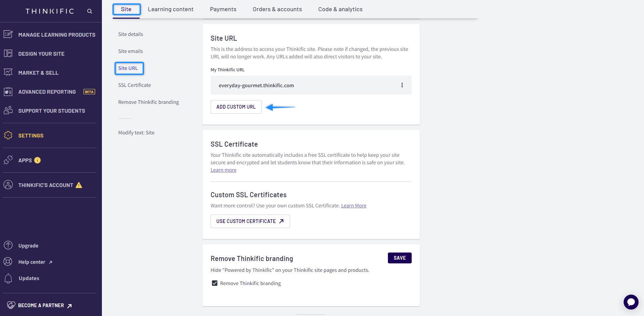This screenshot has width=644, height=316.
Task: Click the Updates bell icon
Action: (8, 278)
